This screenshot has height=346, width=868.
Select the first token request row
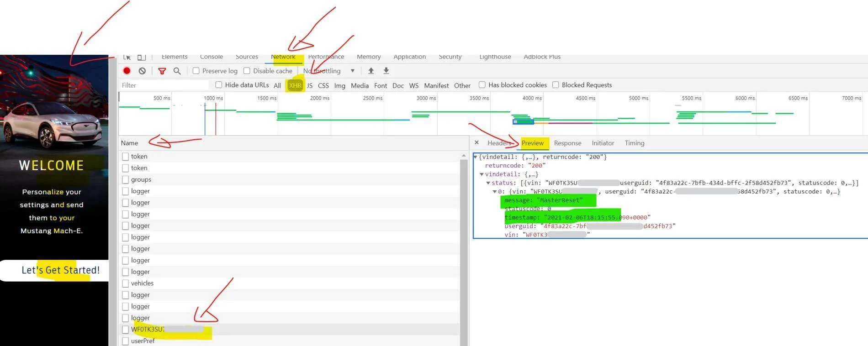pyautogui.click(x=290, y=156)
